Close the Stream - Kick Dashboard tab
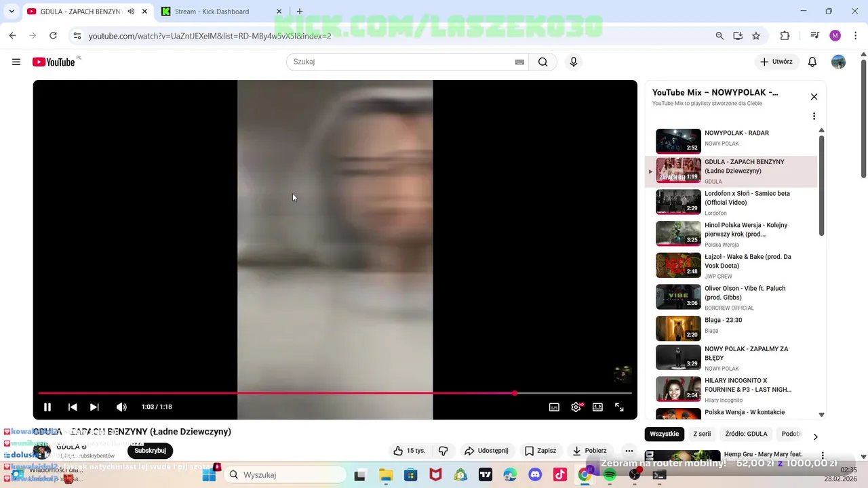 tap(279, 12)
